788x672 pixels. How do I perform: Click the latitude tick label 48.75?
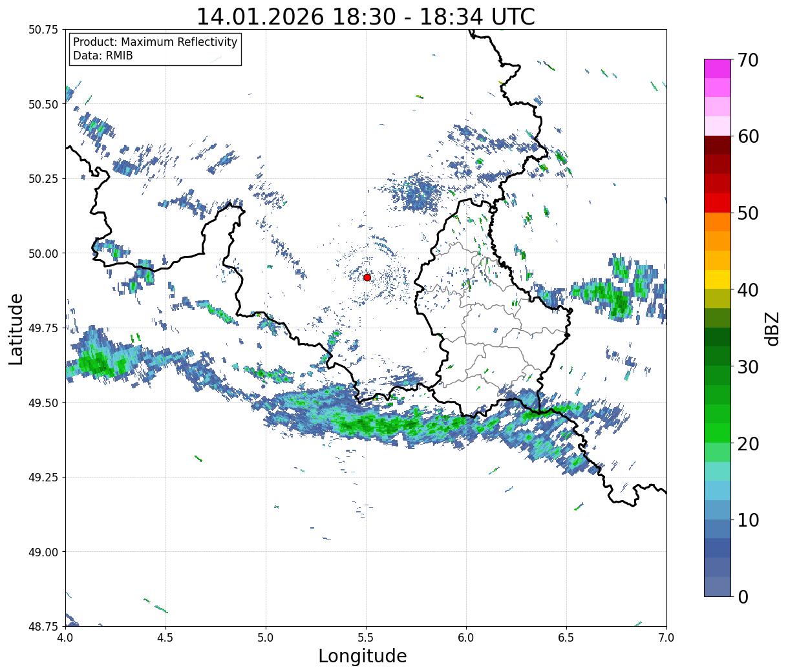(x=43, y=626)
